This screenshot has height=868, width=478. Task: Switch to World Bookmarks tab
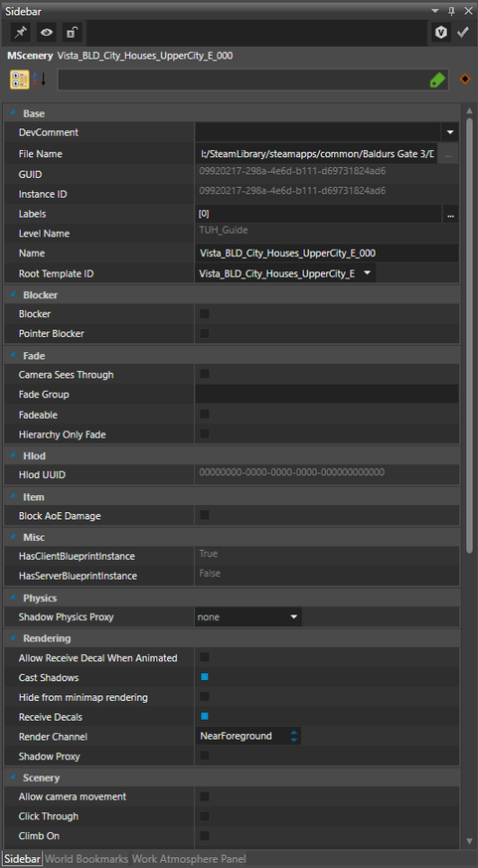click(x=86, y=859)
